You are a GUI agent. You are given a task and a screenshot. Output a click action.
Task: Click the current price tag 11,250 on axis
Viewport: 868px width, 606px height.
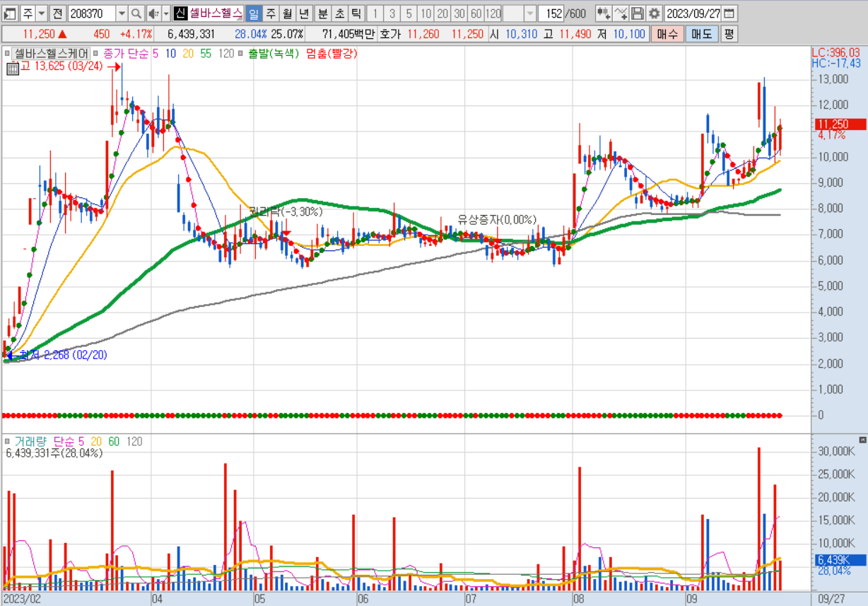click(840, 124)
